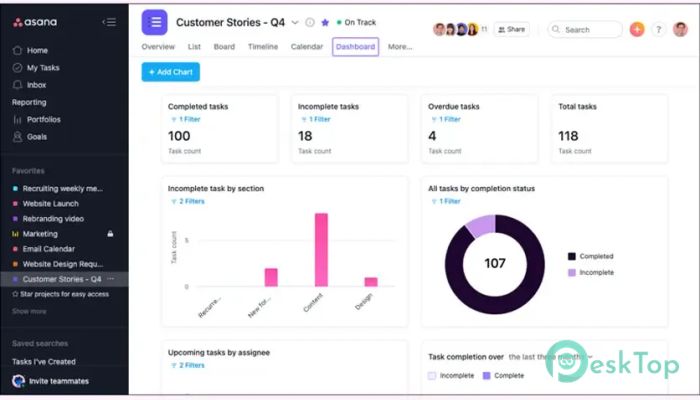Click the purple project list icon
The image size is (700, 400).
[154, 22]
